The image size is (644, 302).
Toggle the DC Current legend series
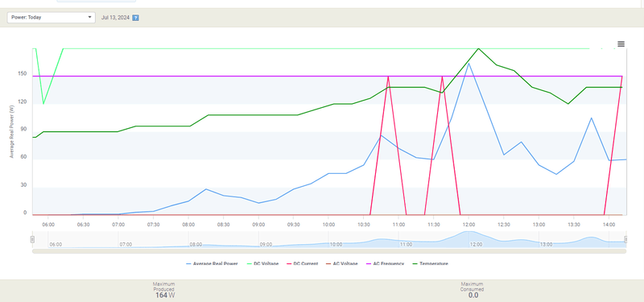coord(302,264)
